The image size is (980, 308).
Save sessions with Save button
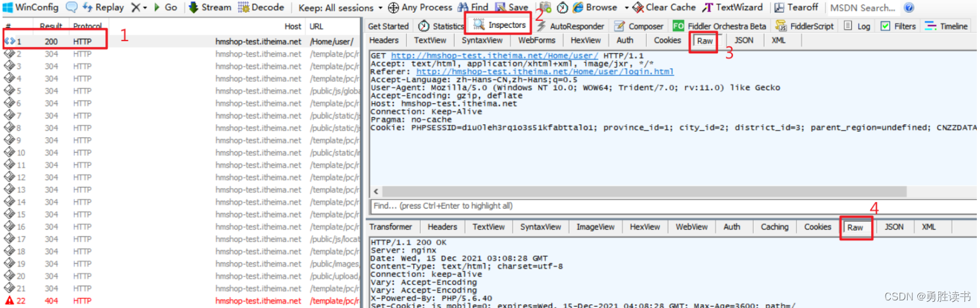[x=512, y=8]
